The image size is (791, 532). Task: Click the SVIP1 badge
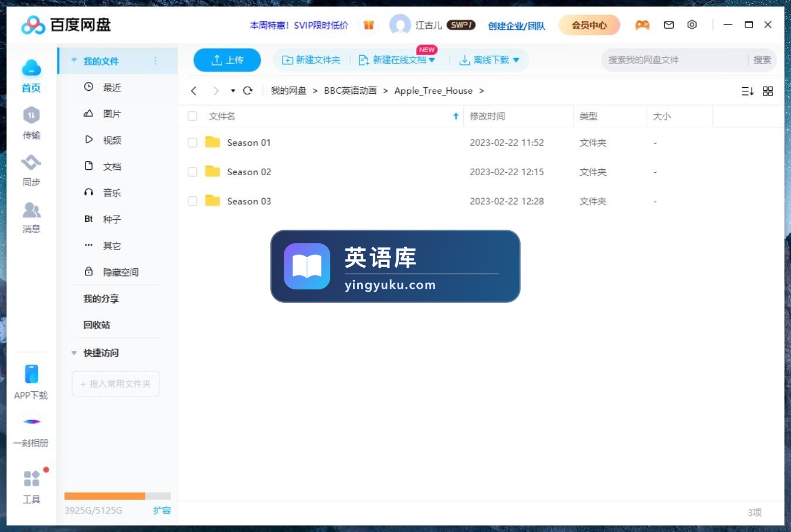(x=461, y=25)
